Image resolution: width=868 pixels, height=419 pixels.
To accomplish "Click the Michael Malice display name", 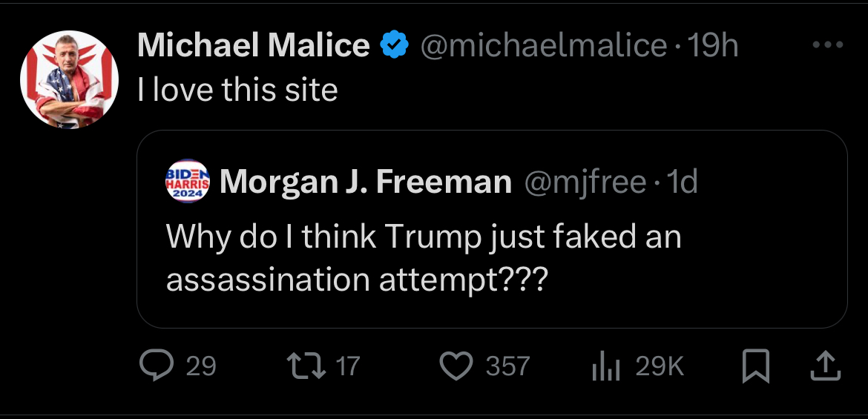I will pos(254,46).
